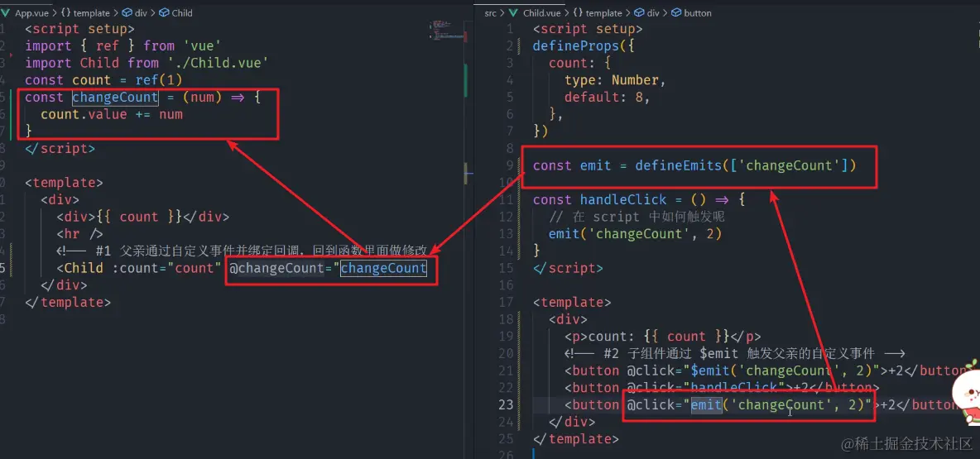Click the #1 comment line in App.vue
This screenshot has height=459, width=980.
click(241, 251)
